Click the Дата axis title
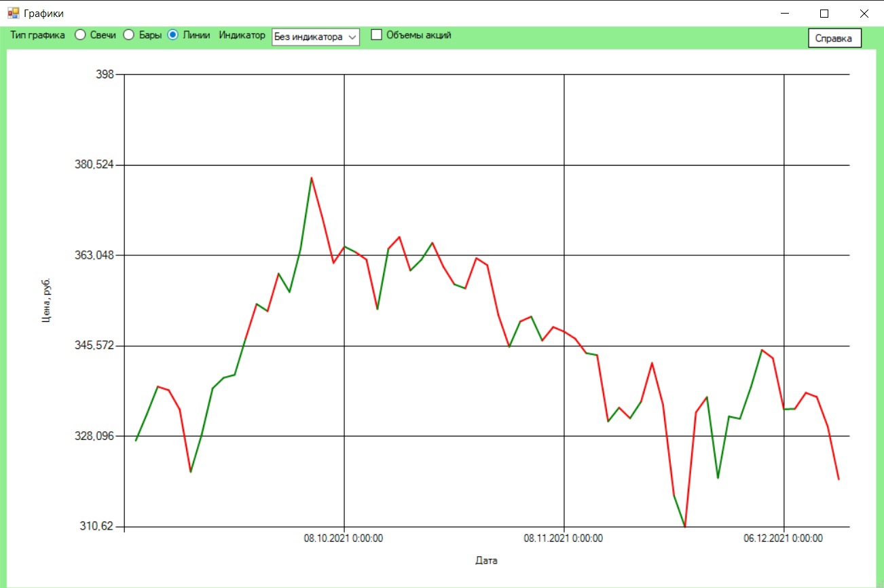Viewport: 884px width, 588px height. (486, 561)
